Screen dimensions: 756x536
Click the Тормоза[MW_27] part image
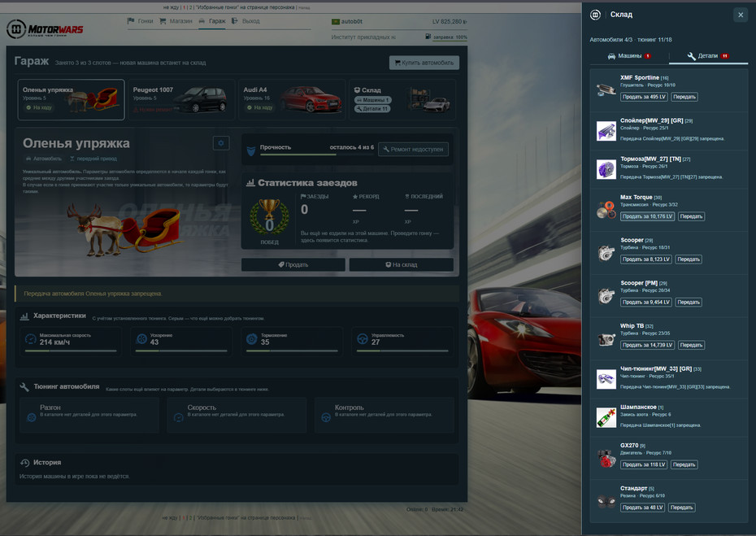tap(606, 169)
